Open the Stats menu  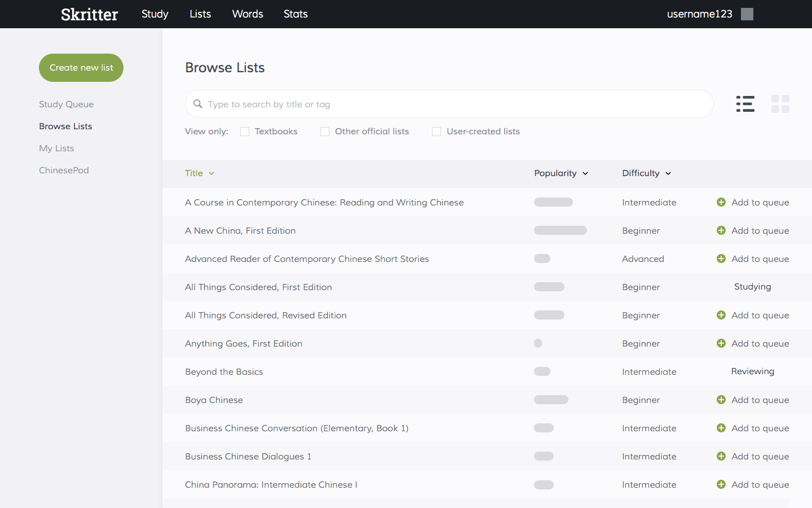point(295,14)
